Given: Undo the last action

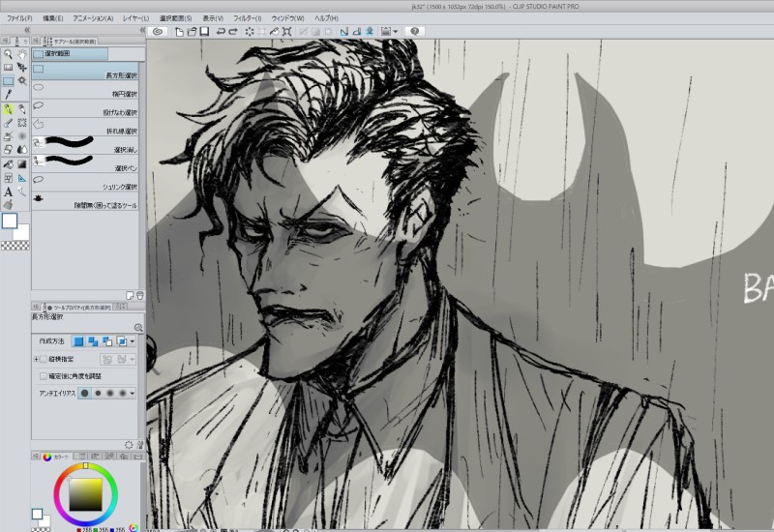Looking at the screenshot, I should [221, 32].
